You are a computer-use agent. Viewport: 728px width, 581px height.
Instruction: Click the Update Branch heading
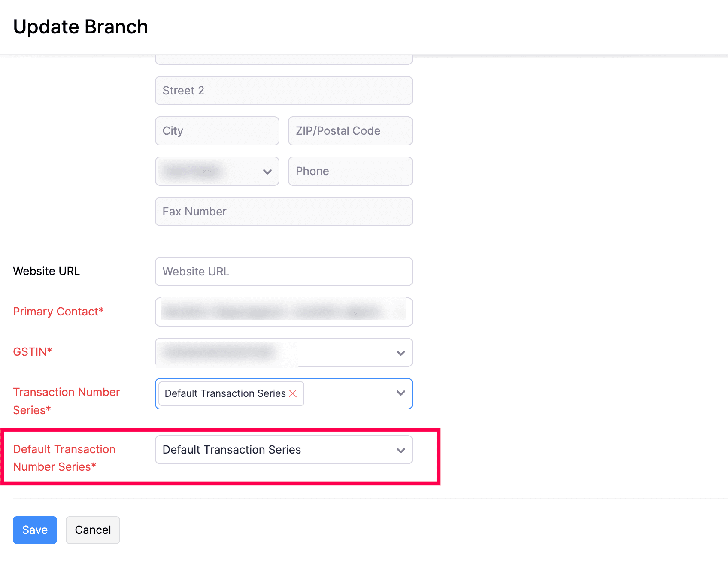[81, 27]
